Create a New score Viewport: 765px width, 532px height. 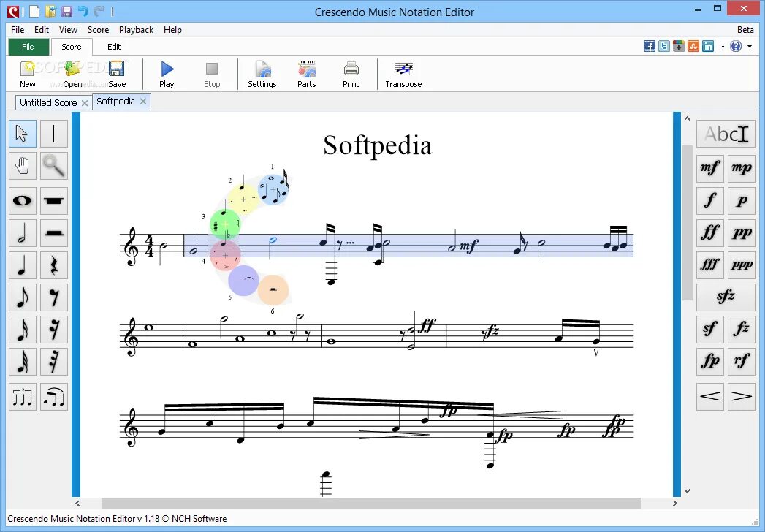28,75
